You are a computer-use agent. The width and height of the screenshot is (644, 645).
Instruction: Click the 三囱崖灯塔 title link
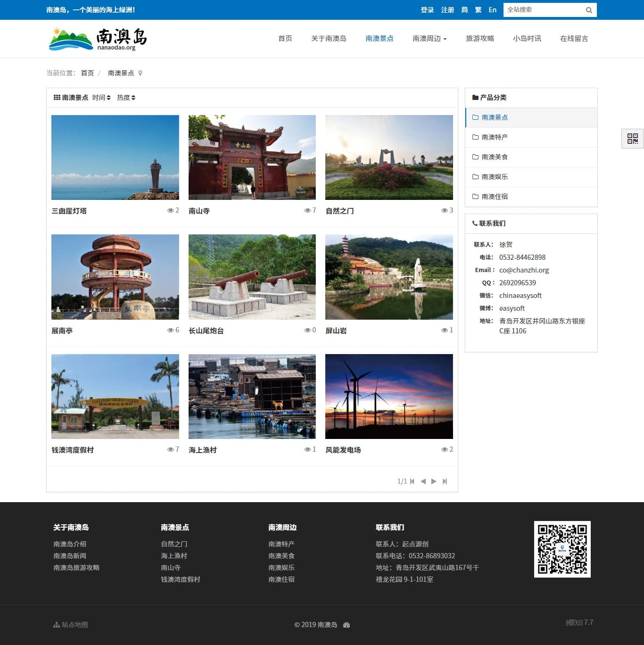click(69, 211)
